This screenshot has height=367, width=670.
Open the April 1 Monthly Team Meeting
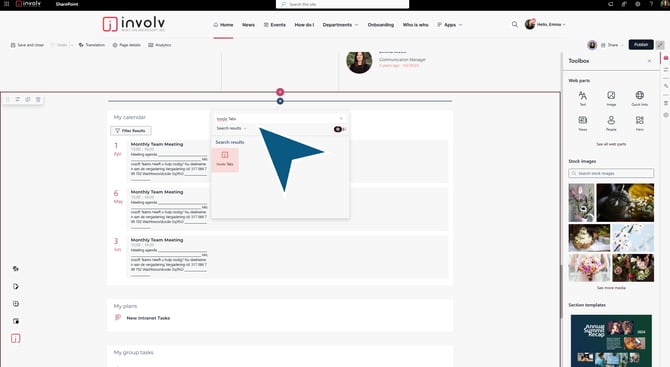tap(157, 144)
